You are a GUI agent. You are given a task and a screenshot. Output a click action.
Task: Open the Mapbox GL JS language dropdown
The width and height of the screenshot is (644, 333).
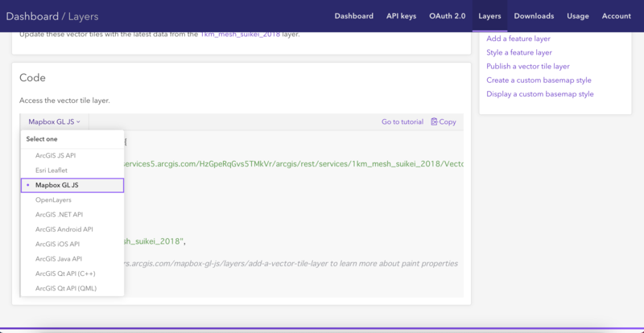pyautogui.click(x=54, y=121)
